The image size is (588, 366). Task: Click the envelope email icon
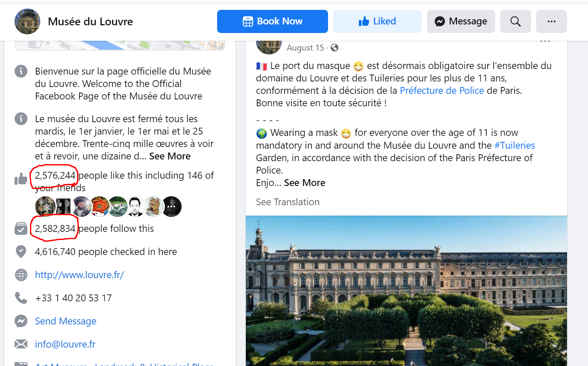point(21,344)
